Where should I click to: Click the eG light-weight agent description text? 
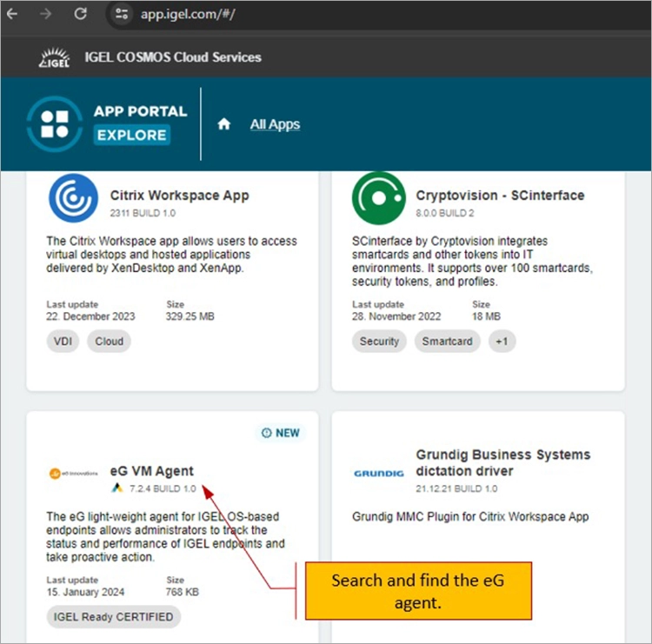165,537
